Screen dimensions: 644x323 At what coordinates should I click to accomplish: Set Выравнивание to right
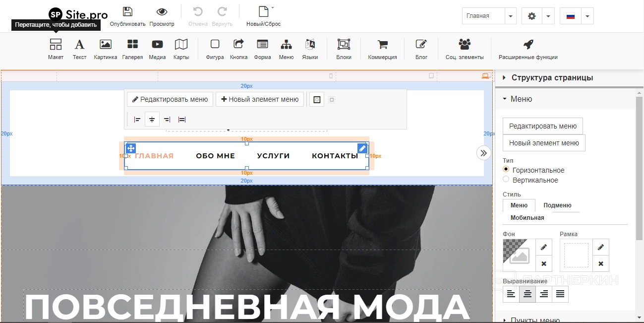pos(544,294)
